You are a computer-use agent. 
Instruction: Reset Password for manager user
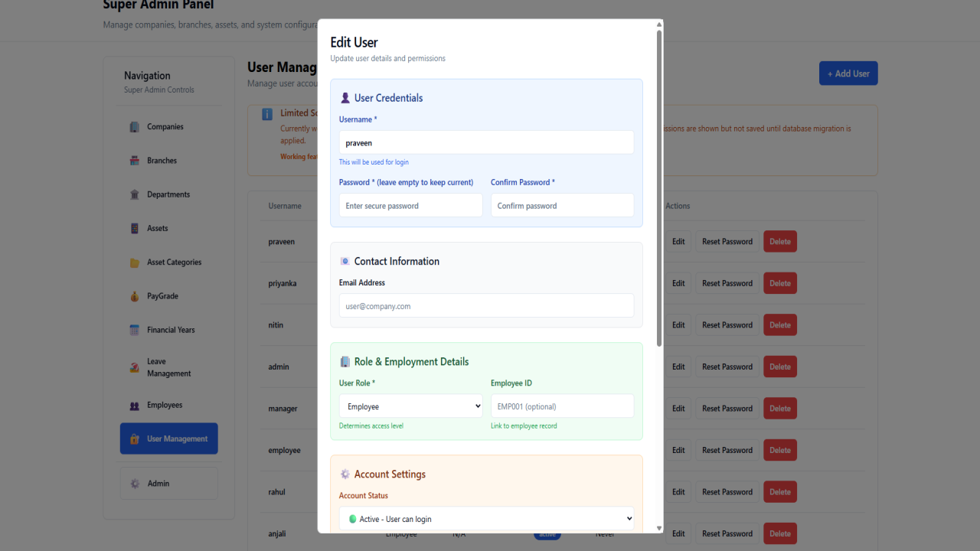[x=727, y=409]
